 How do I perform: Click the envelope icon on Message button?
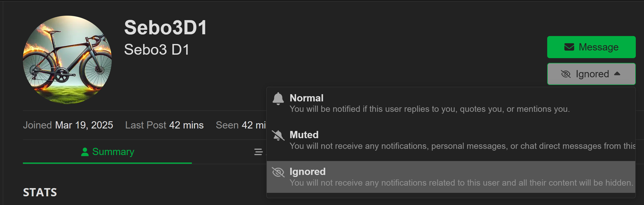[569, 47]
